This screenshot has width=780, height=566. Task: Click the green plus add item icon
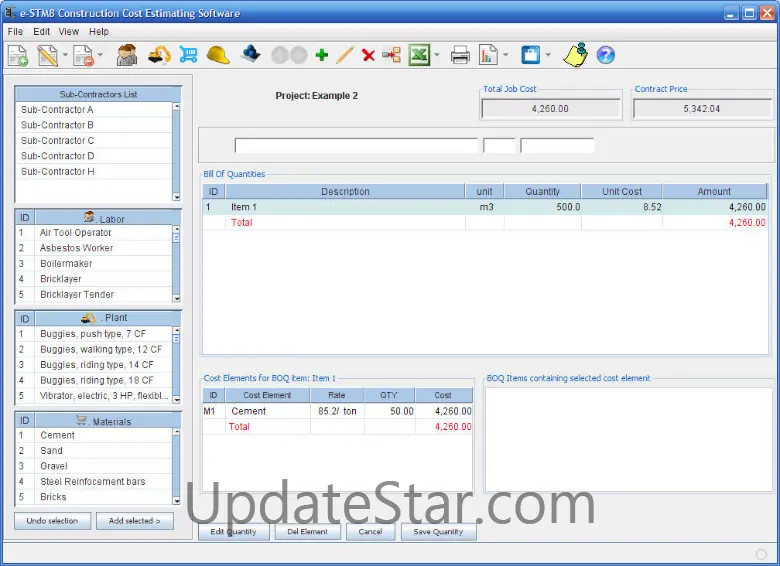pyautogui.click(x=322, y=55)
